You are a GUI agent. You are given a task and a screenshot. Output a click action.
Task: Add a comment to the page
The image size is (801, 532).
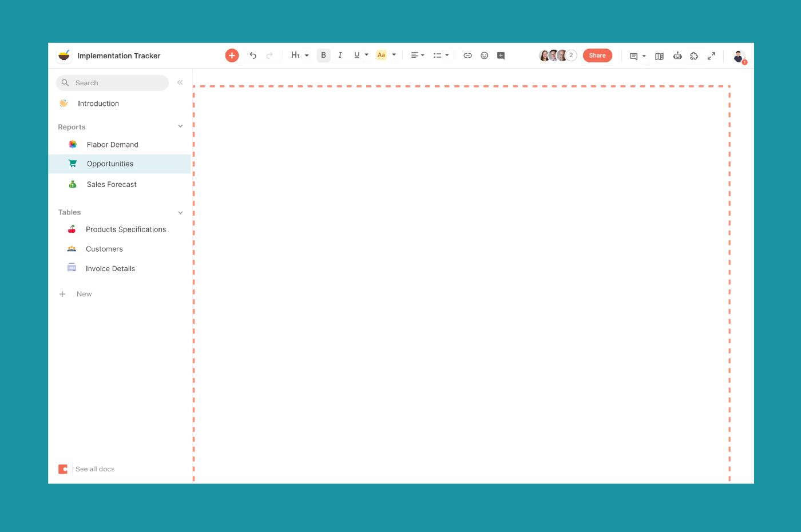(501, 55)
